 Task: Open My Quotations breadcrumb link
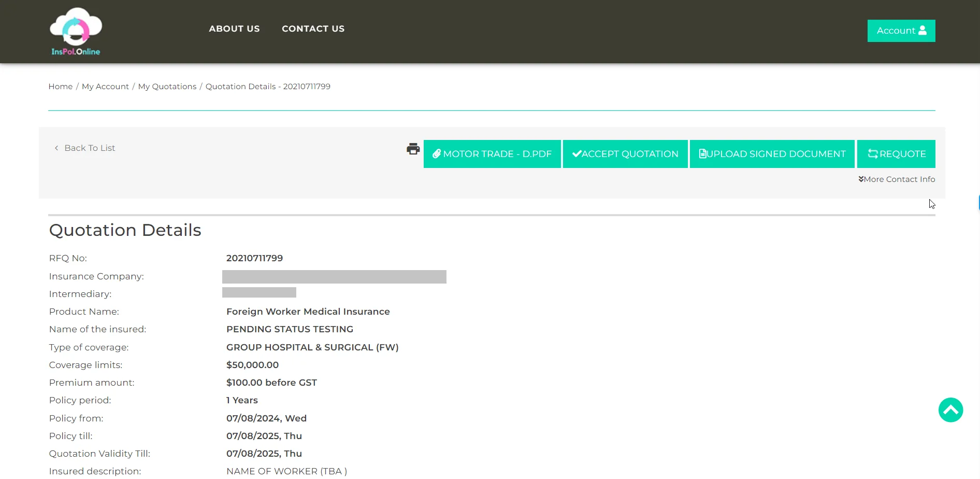click(x=167, y=87)
